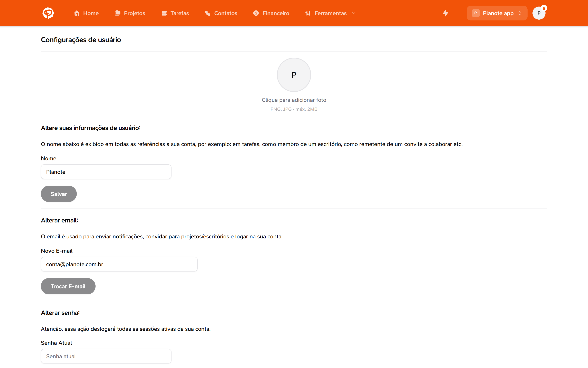The width and height of the screenshot is (588, 368).
Task: Go to Home menu
Action: (x=86, y=13)
